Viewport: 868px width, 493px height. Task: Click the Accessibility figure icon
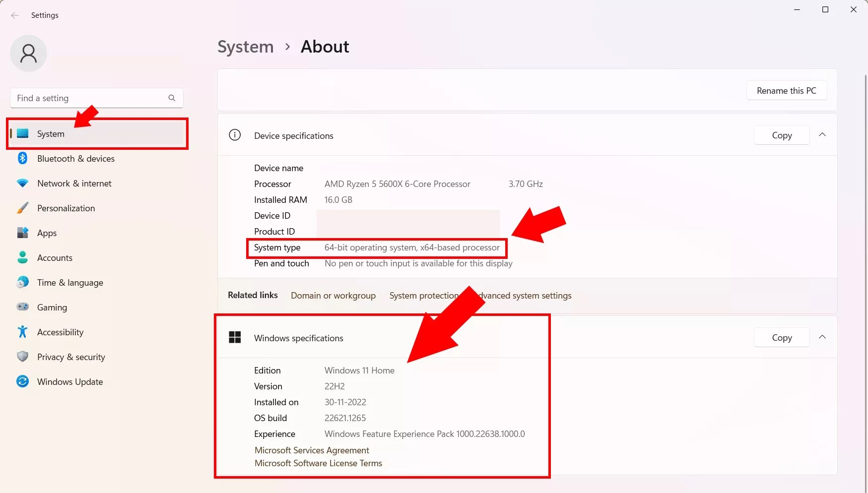(22, 332)
